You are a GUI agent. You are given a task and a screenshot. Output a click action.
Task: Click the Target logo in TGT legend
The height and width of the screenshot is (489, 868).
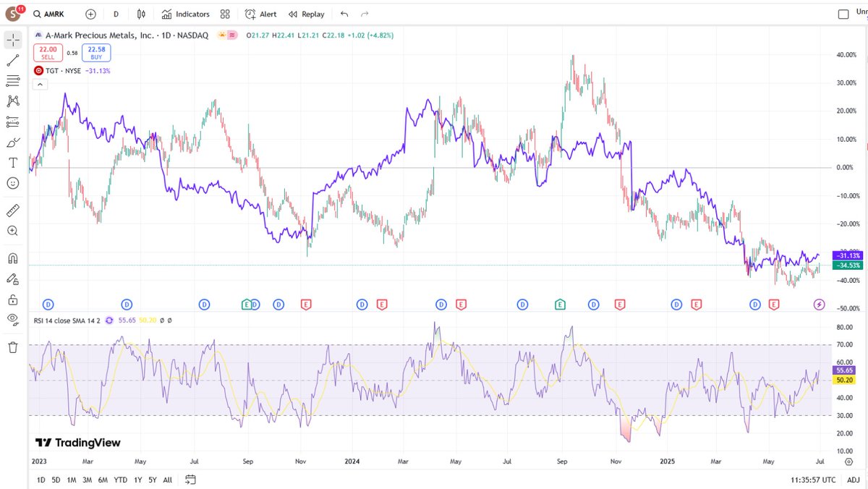pos(38,71)
